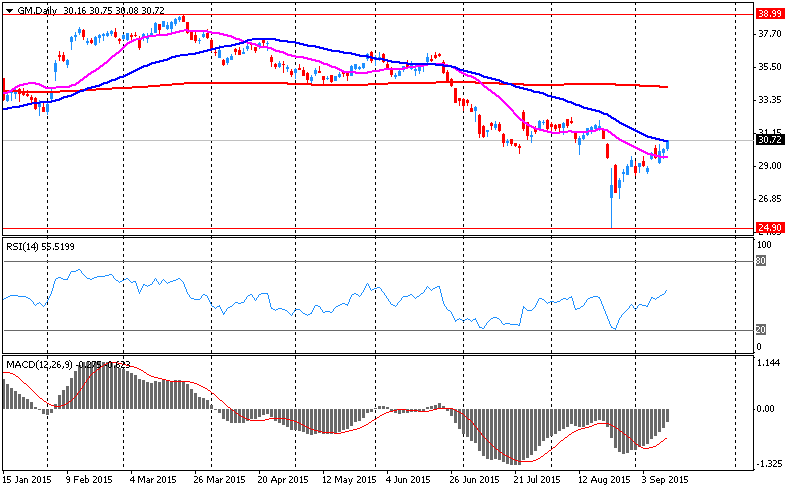Click the 3 Sep 2015 date label
This screenshot has height=488, width=793.
(x=665, y=479)
